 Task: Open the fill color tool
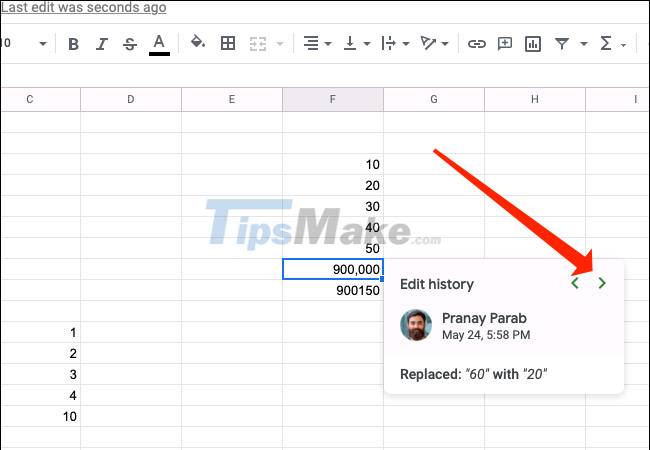point(198,42)
